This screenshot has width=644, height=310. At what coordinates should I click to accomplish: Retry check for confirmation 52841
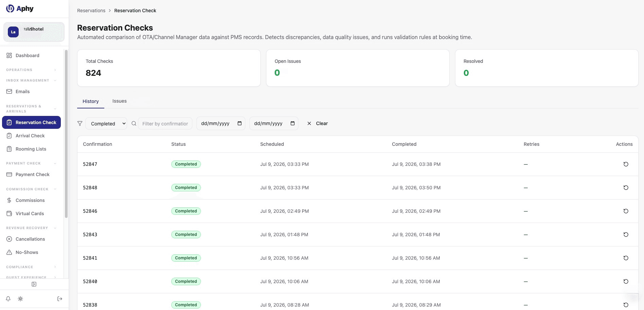pos(626,258)
